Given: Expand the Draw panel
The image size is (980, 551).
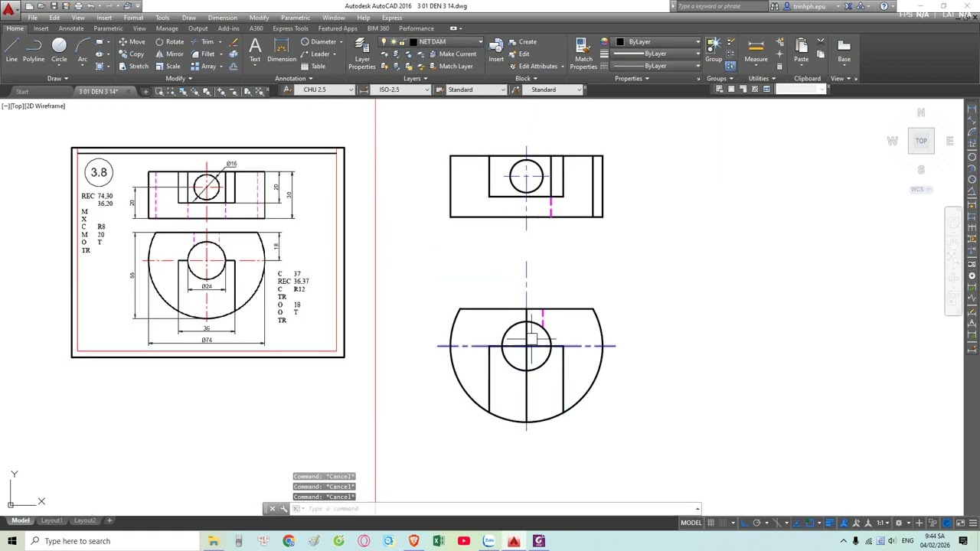Looking at the screenshot, I should pyautogui.click(x=57, y=78).
